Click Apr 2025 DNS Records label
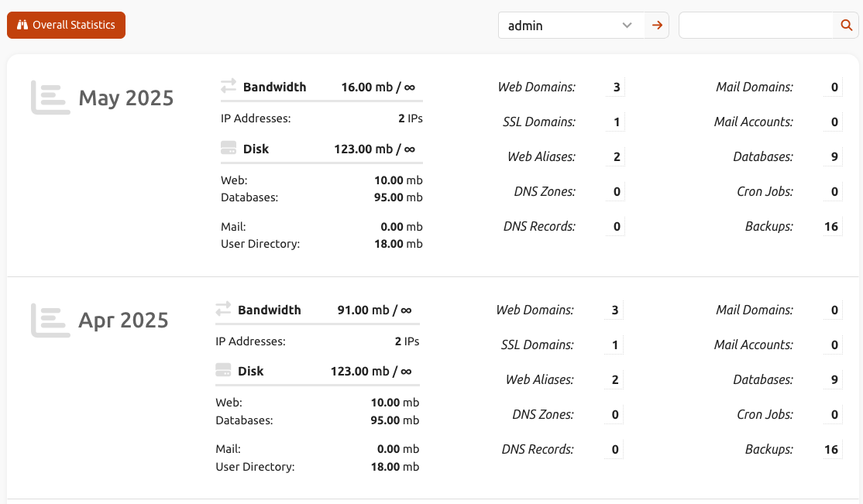Image resolution: width=863 pixels, height=504 pixels. [x=538, y=449]
